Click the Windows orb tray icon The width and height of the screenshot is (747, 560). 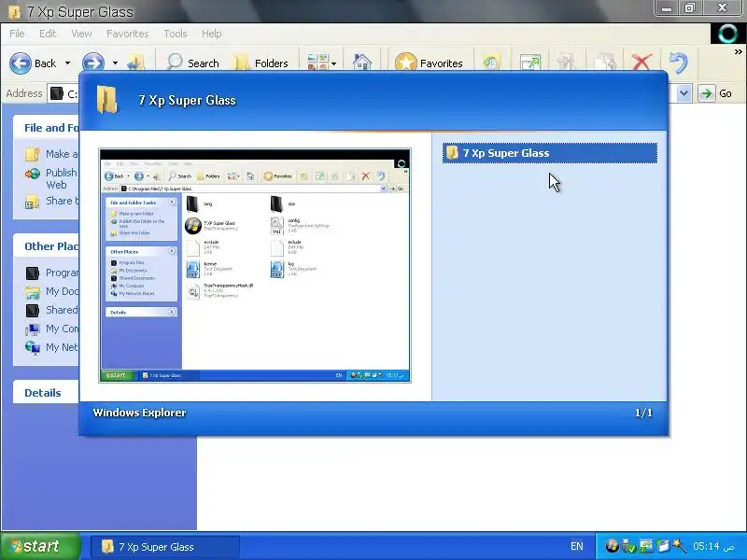tap(613, 546)
